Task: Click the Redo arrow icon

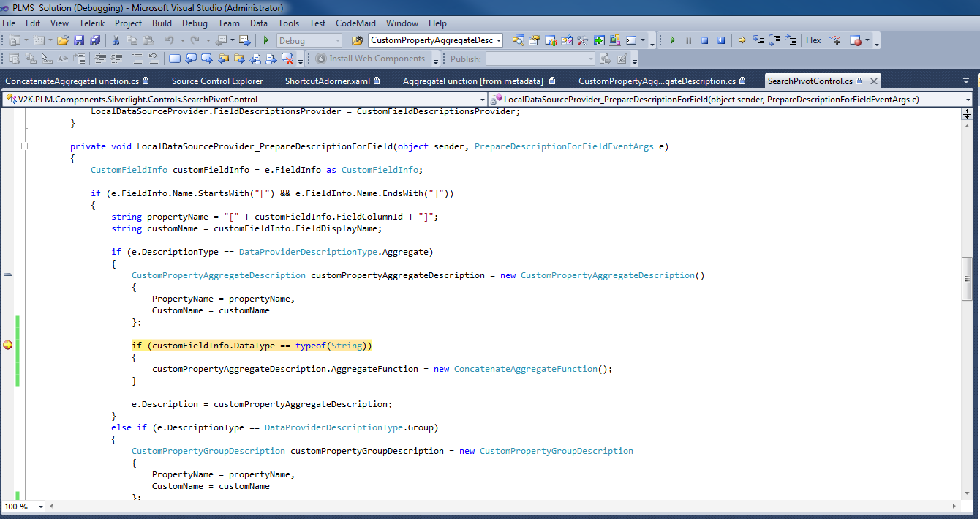Action: [x=195, y=40]
